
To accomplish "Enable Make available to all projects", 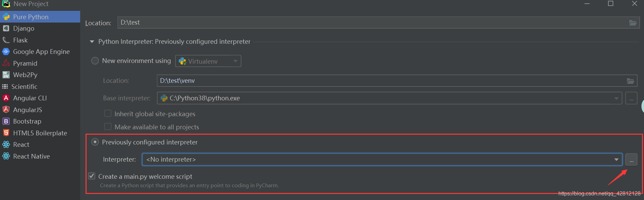I will point(108,127).
